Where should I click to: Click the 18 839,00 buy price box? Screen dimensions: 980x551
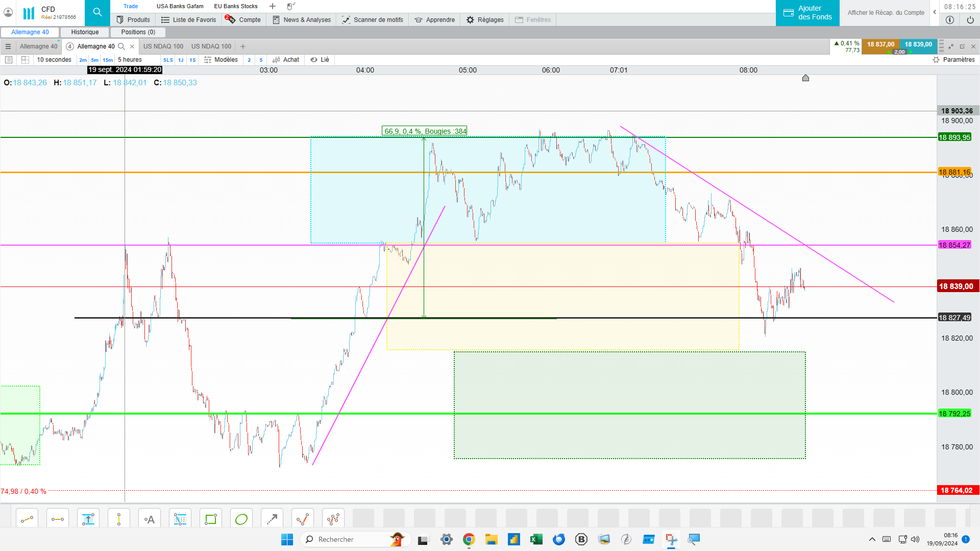(918, 44)
